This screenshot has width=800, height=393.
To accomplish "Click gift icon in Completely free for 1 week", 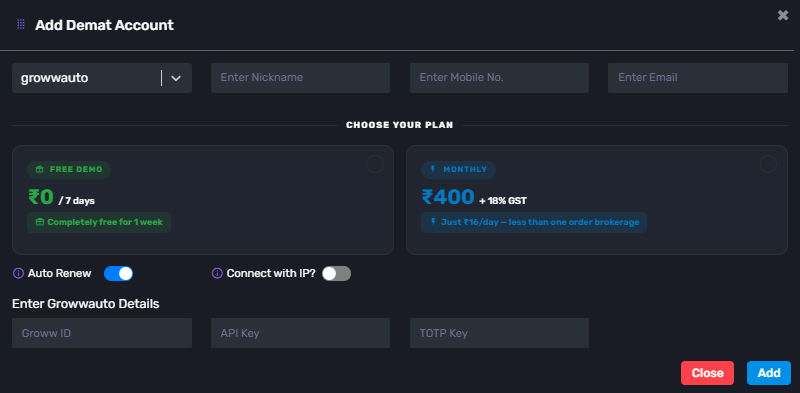I will pyautogui.click(x=40, y=223).
